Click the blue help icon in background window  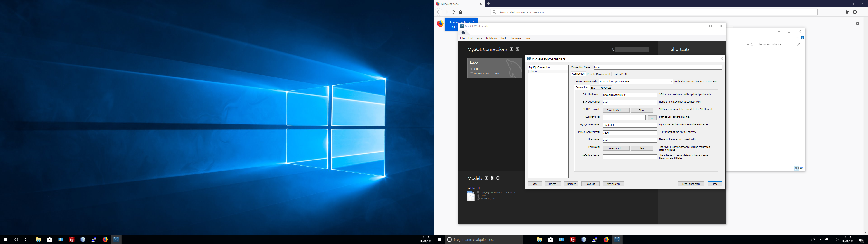click(802, 38)
